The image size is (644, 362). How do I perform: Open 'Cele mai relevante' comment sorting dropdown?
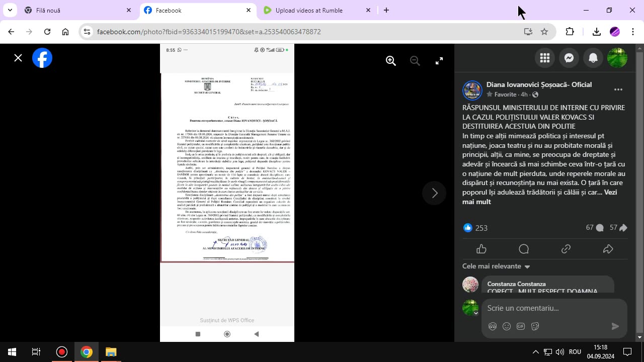[x=496, y=266]
